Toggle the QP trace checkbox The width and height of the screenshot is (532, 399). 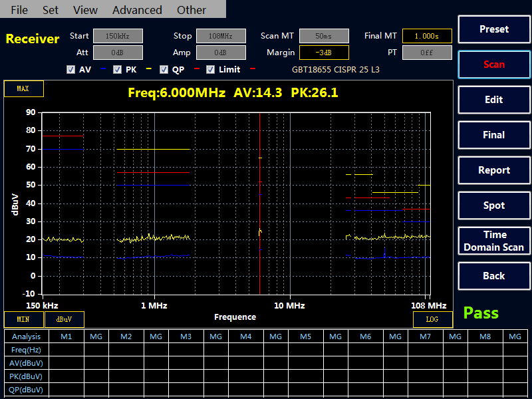(164, 69)
